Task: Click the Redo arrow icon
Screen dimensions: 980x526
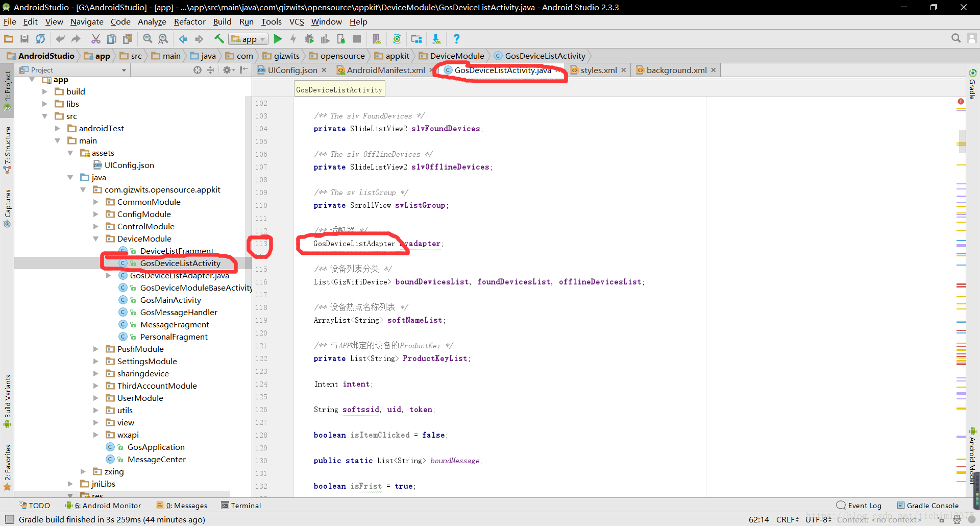Action: [76, 39]
